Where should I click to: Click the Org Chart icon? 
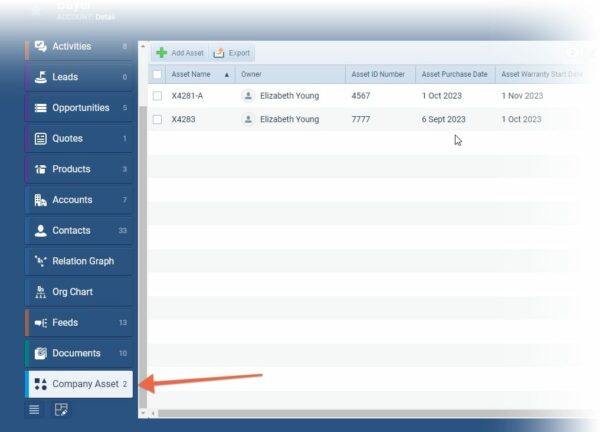click(41, 292)
